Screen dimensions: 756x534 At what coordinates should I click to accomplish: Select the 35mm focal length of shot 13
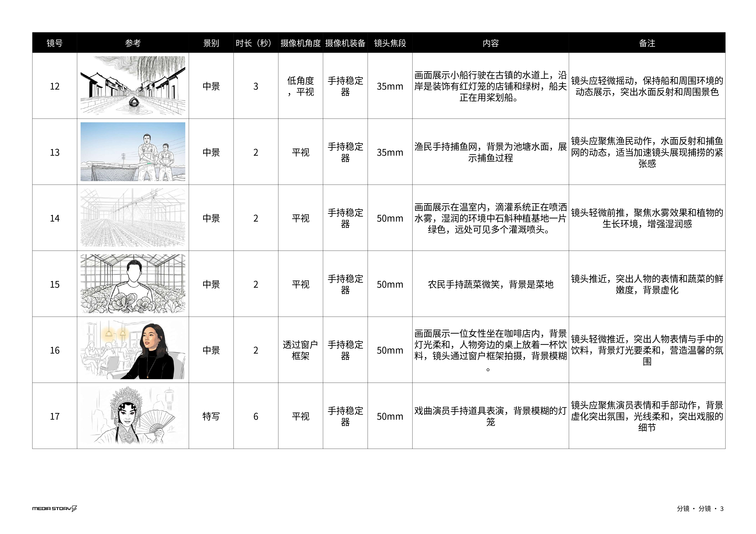pos(390,152)
